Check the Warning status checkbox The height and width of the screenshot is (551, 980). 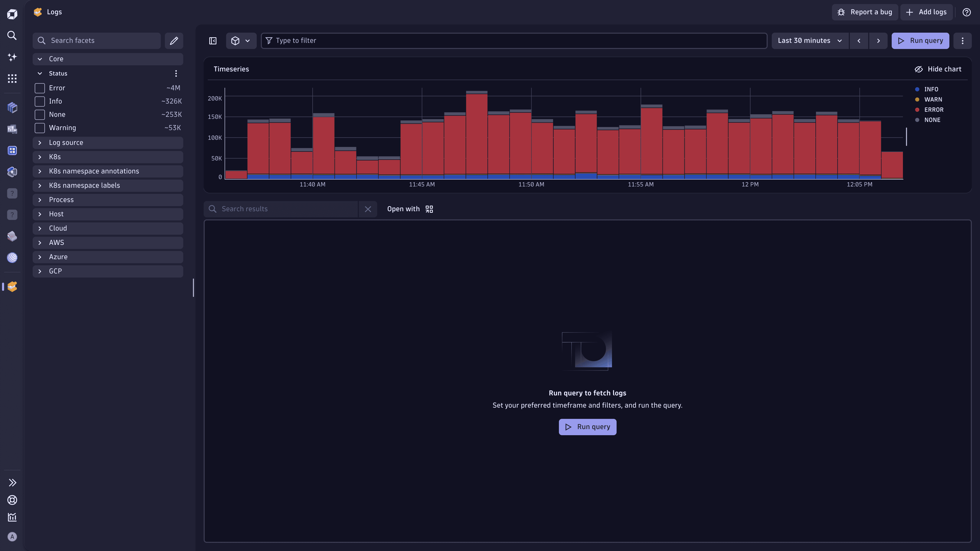click(x=39, y=128)
